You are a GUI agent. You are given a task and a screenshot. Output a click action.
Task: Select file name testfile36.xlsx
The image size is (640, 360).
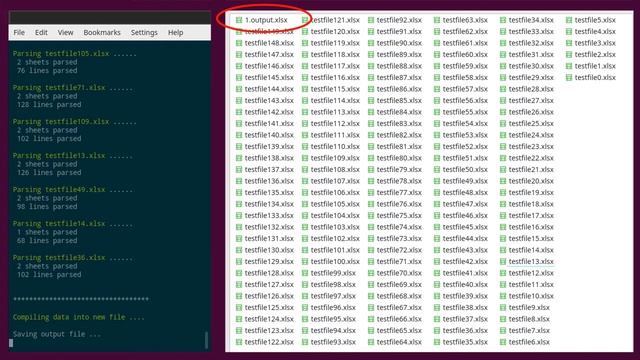point(465,330)
